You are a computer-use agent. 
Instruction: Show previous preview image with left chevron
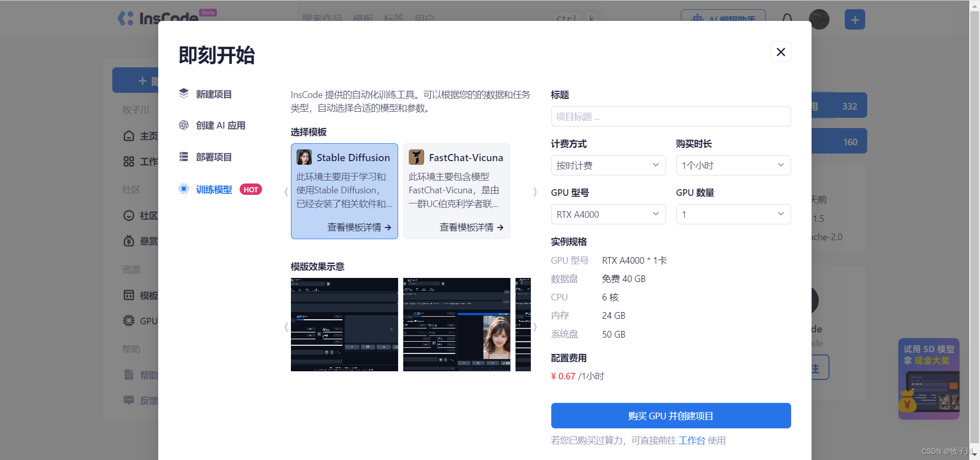coord(286,327)
